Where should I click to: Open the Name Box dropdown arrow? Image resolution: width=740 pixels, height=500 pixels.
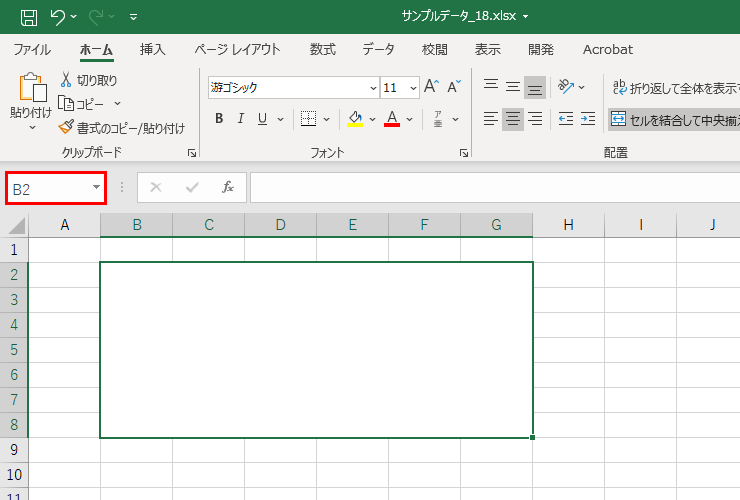96,187
